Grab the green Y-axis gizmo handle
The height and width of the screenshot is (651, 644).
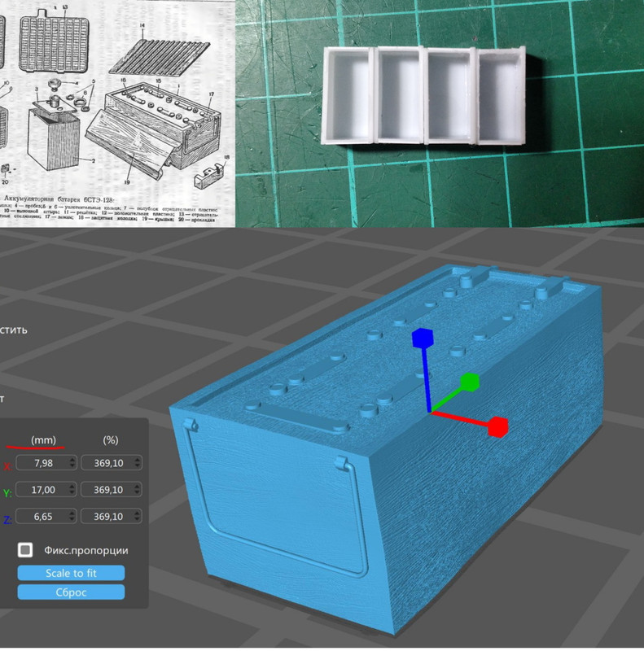click(x=470, y=382)
